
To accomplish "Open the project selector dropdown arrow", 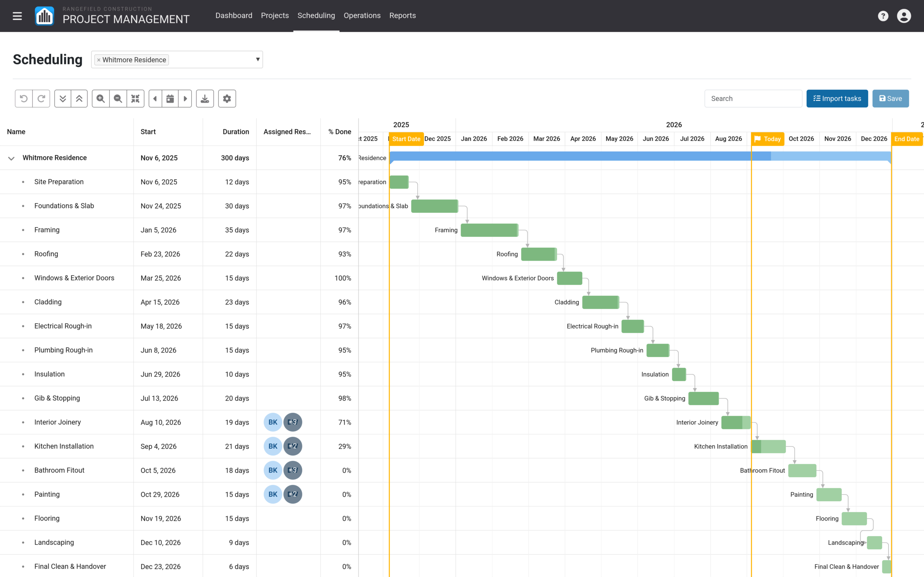I will tap(258, 60).
